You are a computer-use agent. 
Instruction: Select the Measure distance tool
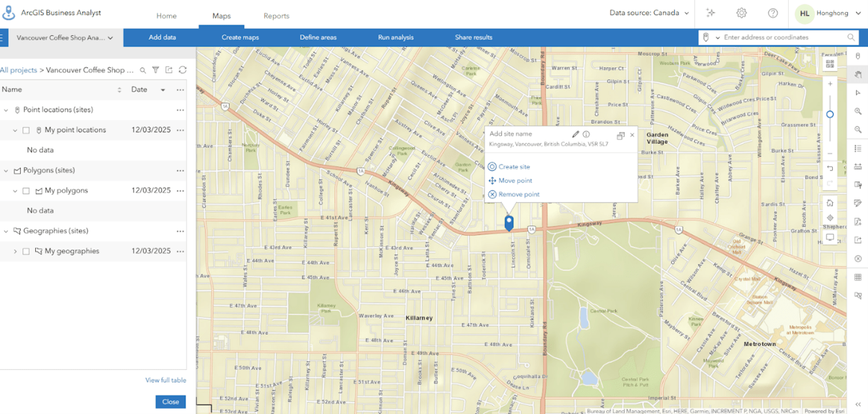pos(858,167)
